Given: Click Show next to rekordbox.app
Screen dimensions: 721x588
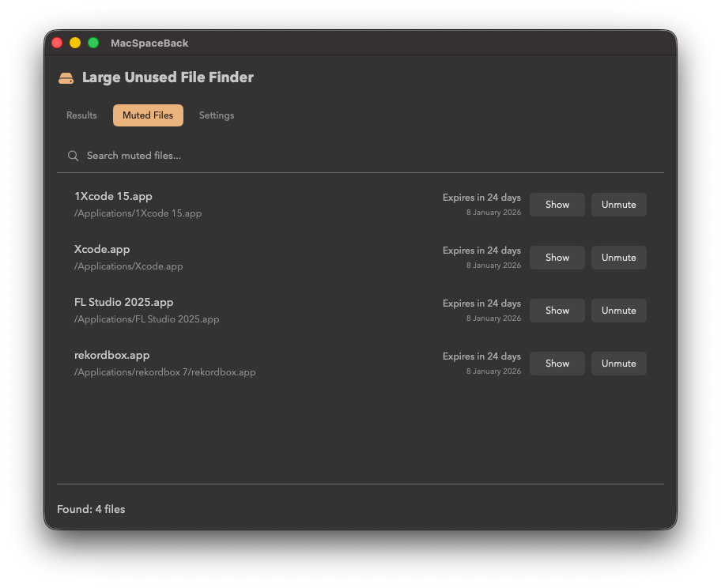Looking at the screenshot, I should pyautogui.click(x=557, y=364).
